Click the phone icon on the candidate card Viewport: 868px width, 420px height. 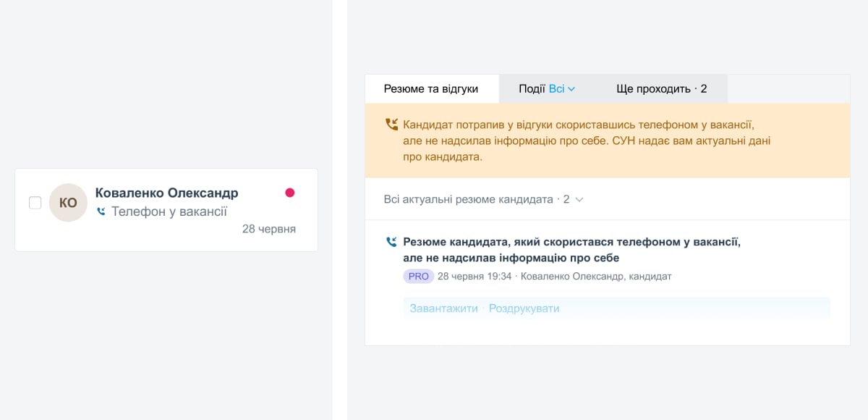tap(102, 211)
